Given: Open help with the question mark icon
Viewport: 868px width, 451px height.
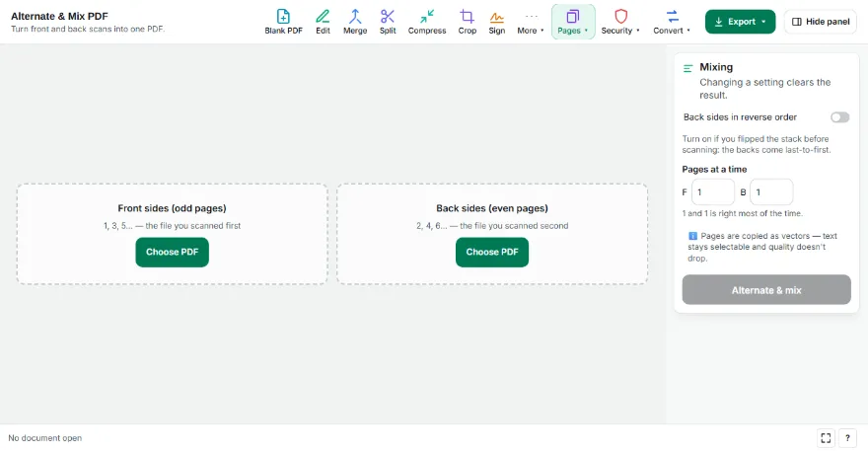Looking at the screenshot, I should click(847, 438).
